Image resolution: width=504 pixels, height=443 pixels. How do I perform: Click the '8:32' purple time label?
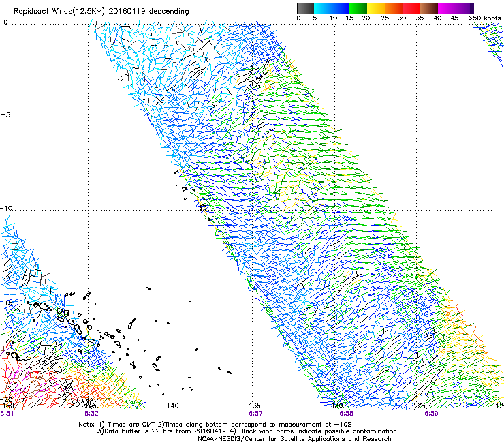[x=91, y=414]
